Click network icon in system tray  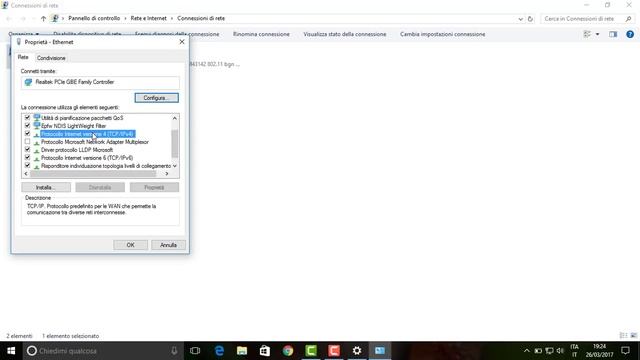point(549,351)
